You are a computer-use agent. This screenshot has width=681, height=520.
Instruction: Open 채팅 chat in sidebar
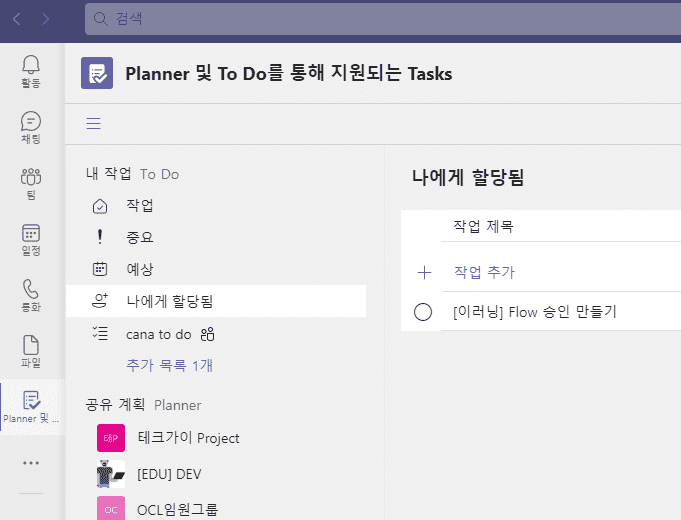(x=31, y=127)
